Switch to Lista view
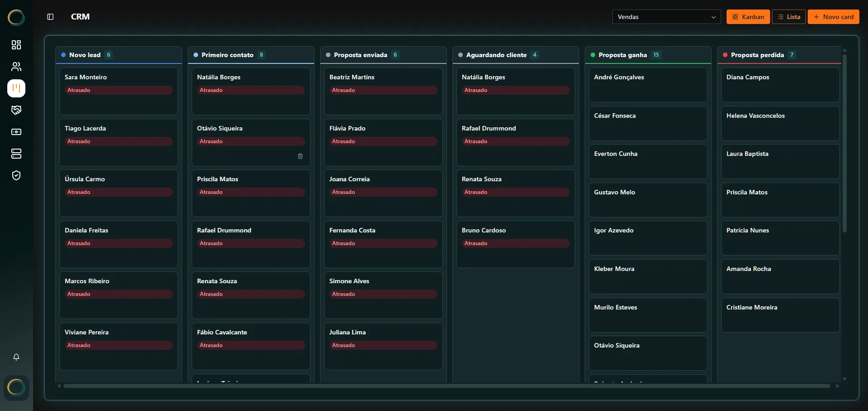868x411 pixels. [x=789, y=17]
